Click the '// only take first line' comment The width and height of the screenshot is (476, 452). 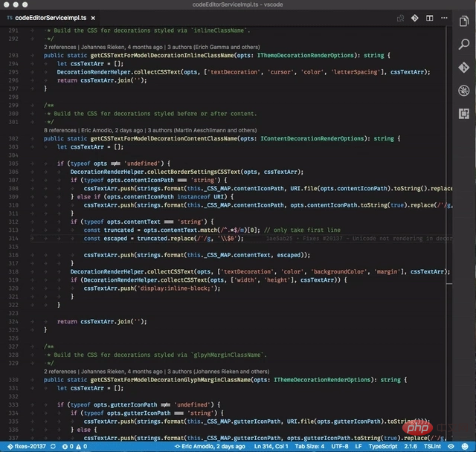coord(302,230)
